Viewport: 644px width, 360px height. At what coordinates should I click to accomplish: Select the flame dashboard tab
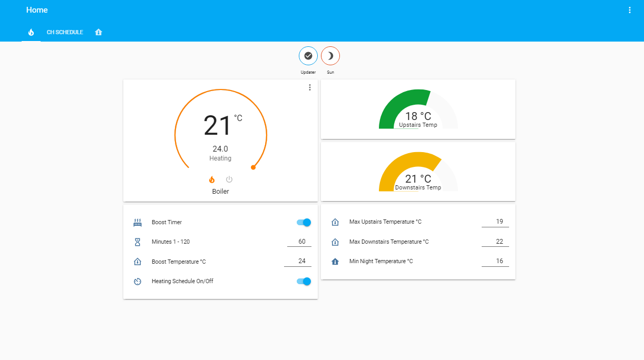(31, 32)
